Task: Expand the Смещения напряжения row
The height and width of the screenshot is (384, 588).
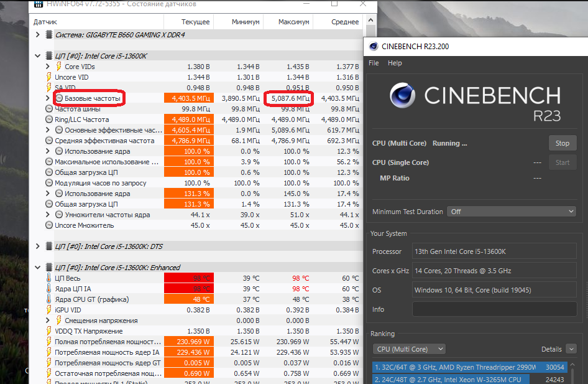Action: pos(48,320)
